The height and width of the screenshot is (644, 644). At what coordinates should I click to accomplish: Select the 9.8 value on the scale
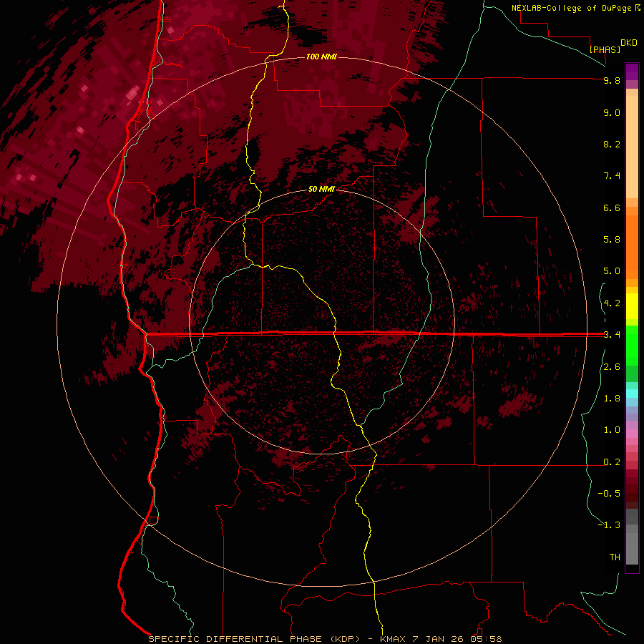pos(612,80)
